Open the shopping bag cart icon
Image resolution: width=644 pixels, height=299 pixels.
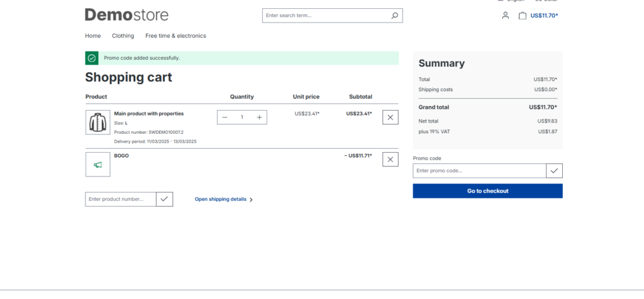(523, 16)
